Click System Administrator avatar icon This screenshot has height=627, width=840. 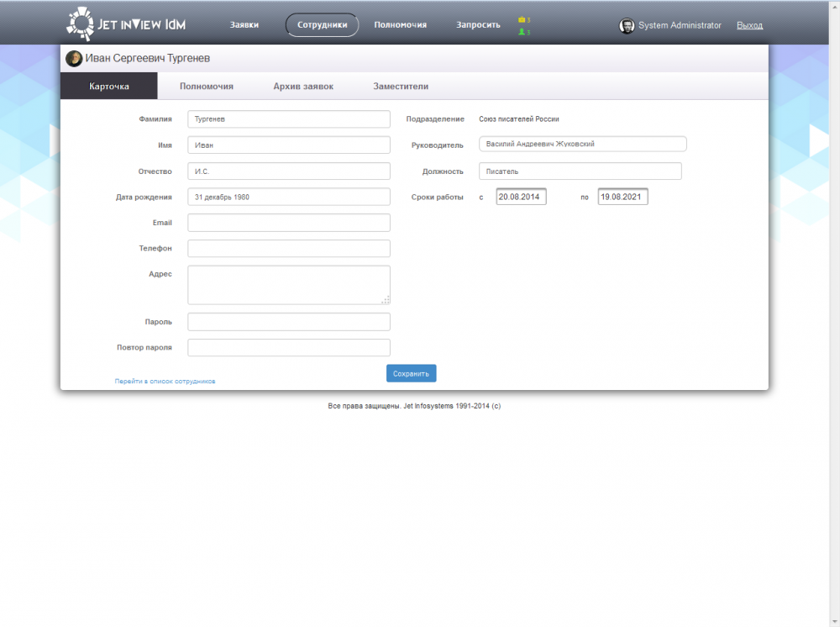click(x=627, y=25)
